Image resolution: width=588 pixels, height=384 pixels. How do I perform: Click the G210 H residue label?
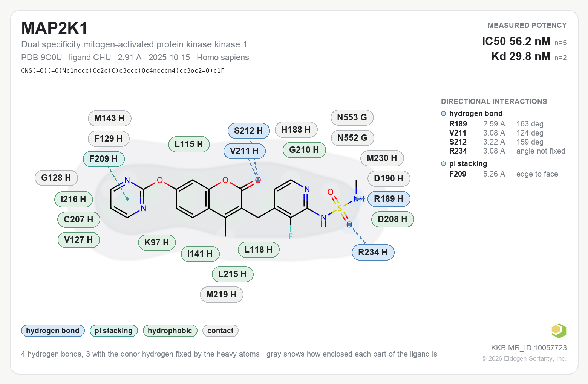coord(304,150)
